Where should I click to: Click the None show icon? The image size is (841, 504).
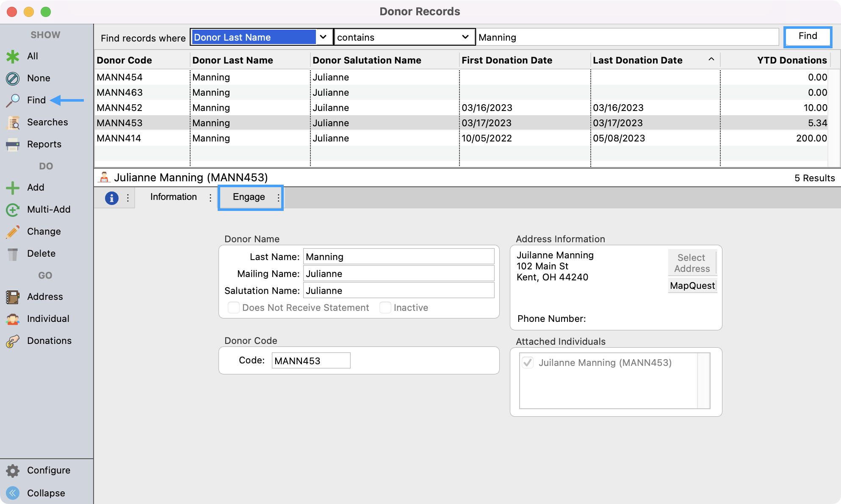coord(13,78)
